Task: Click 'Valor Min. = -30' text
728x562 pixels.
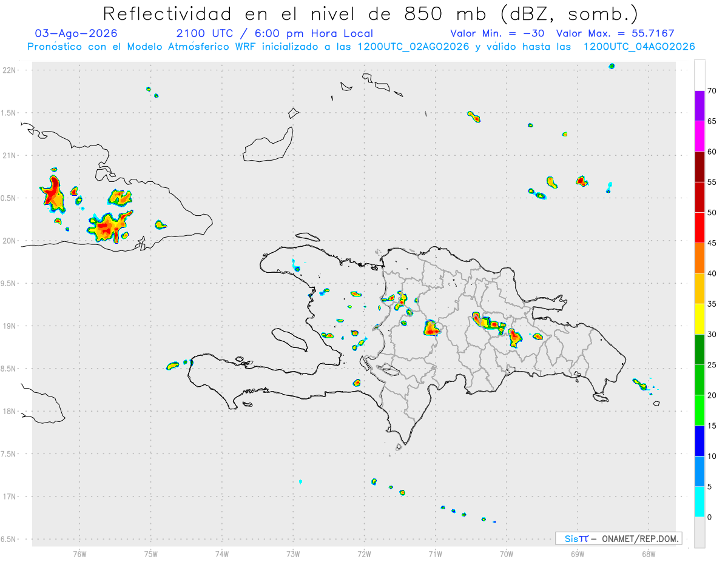Action: coord(499,33)
